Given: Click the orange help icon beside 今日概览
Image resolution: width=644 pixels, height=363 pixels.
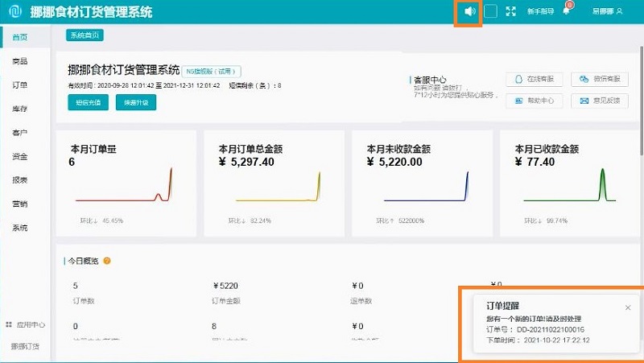Looking at the screenshot, I should click(x=107, y=261).
